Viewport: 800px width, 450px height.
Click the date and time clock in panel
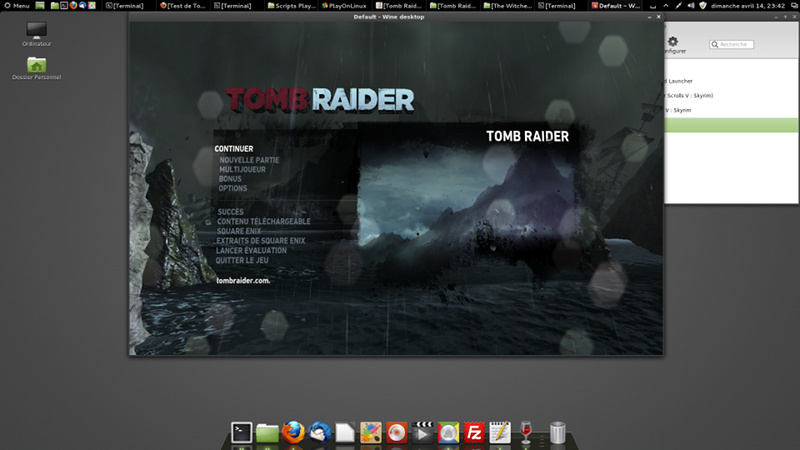[747, 6]
